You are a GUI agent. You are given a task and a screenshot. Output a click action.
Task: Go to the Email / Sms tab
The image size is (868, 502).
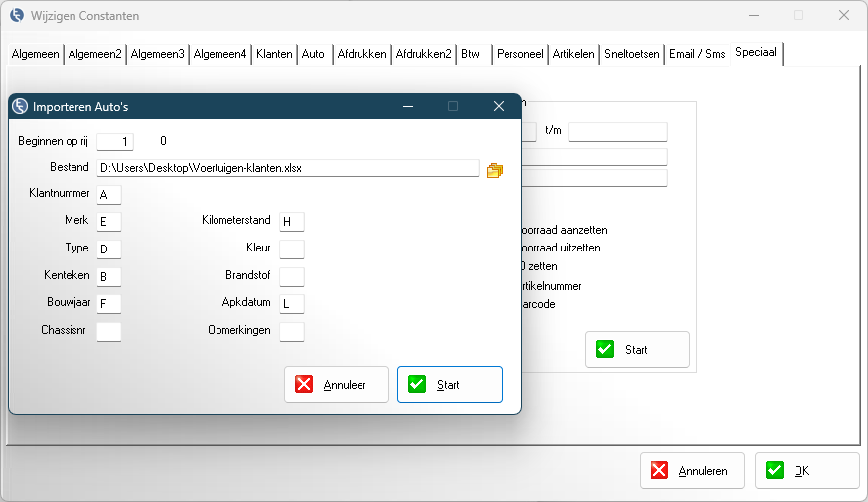tap(696, 54)
